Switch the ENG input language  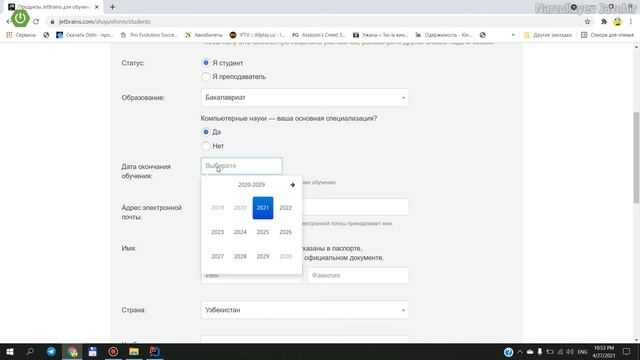[x=582, y=352]
